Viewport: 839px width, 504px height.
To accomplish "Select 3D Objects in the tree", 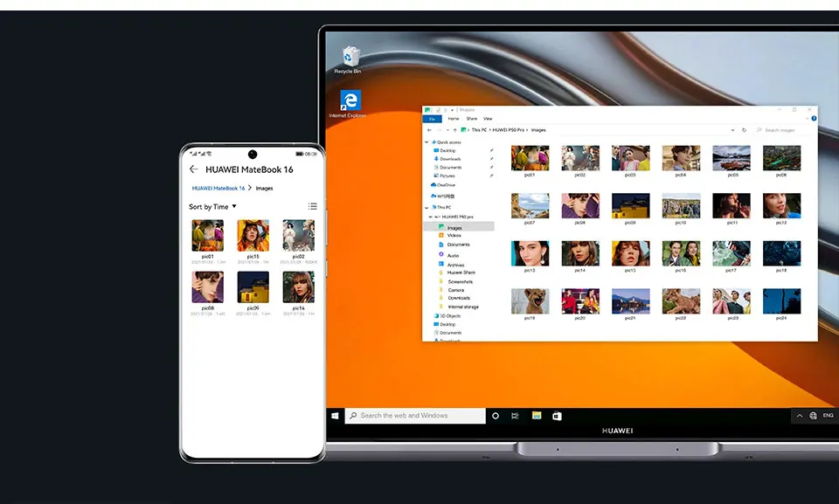I will coord(449,316).
